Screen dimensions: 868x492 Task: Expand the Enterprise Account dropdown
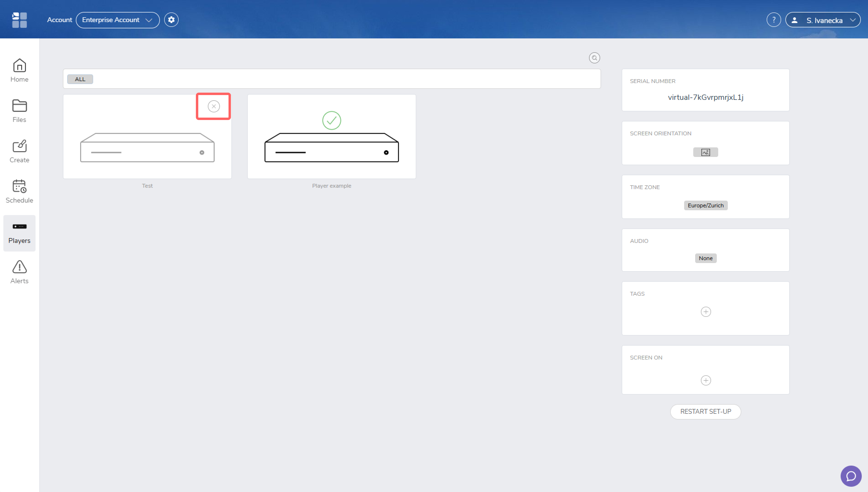click(x=118, y=20)
